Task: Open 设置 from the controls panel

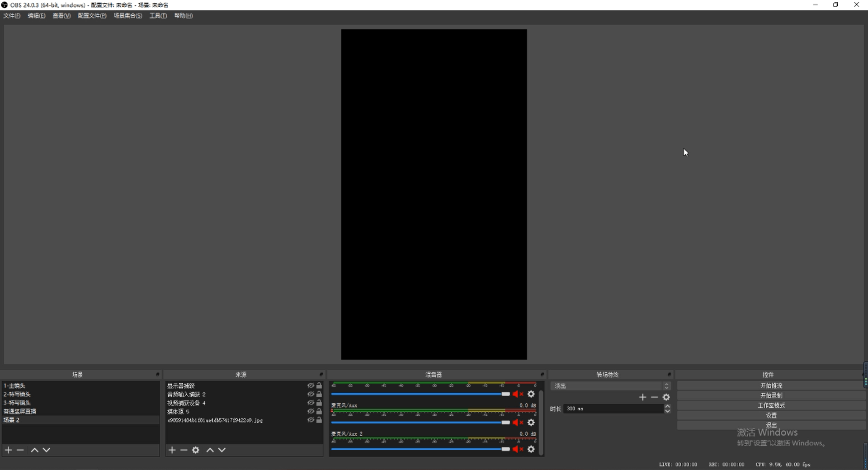Action: point(771,415)
